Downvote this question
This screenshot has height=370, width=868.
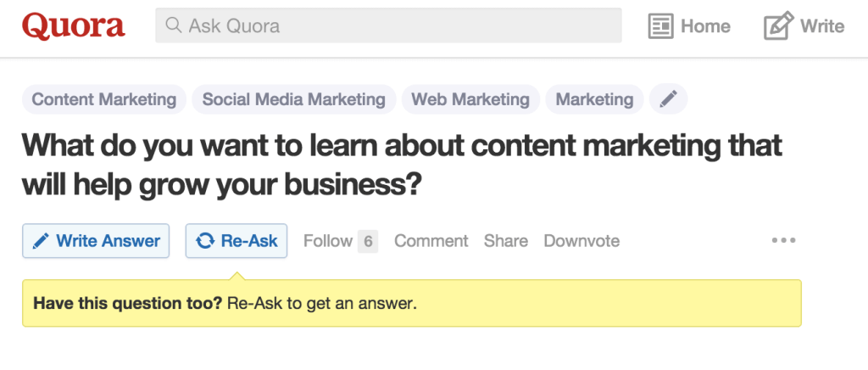pos(581,241)
